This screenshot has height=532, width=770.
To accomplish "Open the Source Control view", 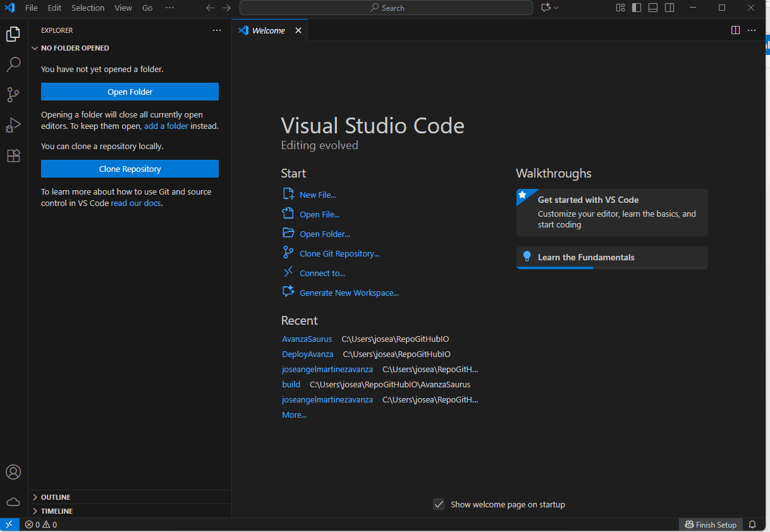I will pos(13,95).
